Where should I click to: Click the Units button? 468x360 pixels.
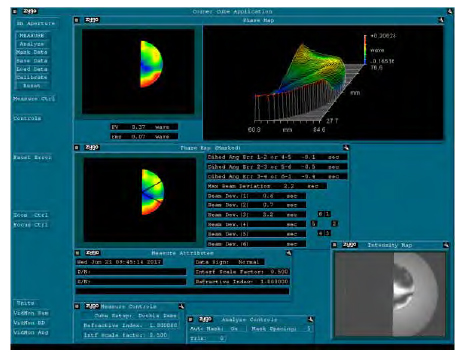click(x=26, y=303)
